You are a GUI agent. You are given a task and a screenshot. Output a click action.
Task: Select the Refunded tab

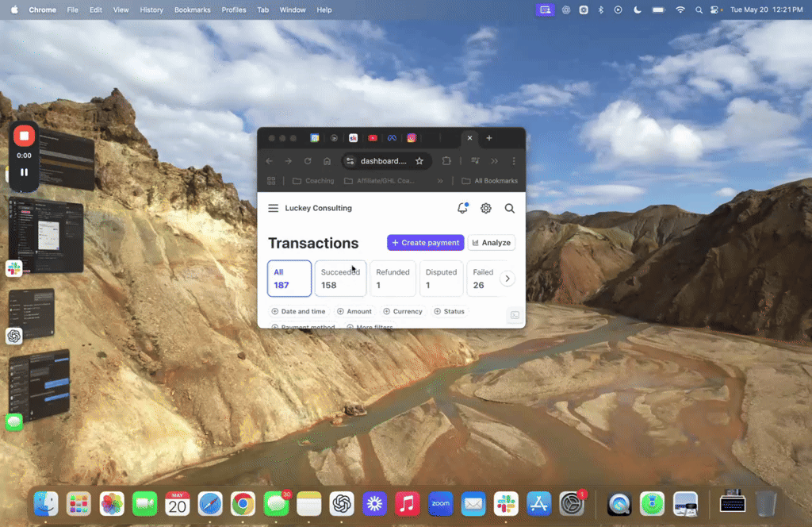pos(393,279)
